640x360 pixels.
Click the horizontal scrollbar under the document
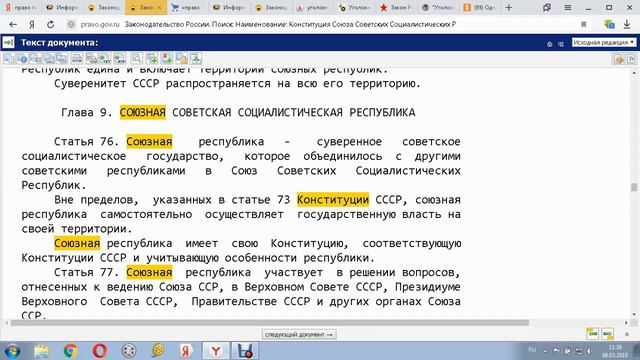(270, 323)
